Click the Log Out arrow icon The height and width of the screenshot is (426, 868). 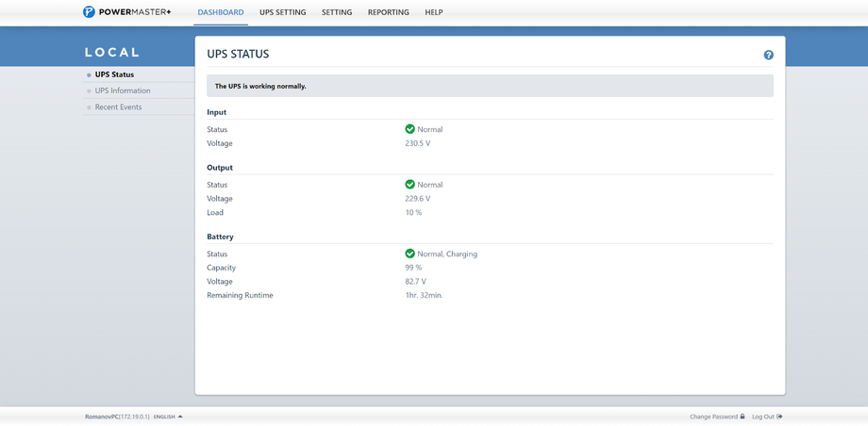[780, 417]
